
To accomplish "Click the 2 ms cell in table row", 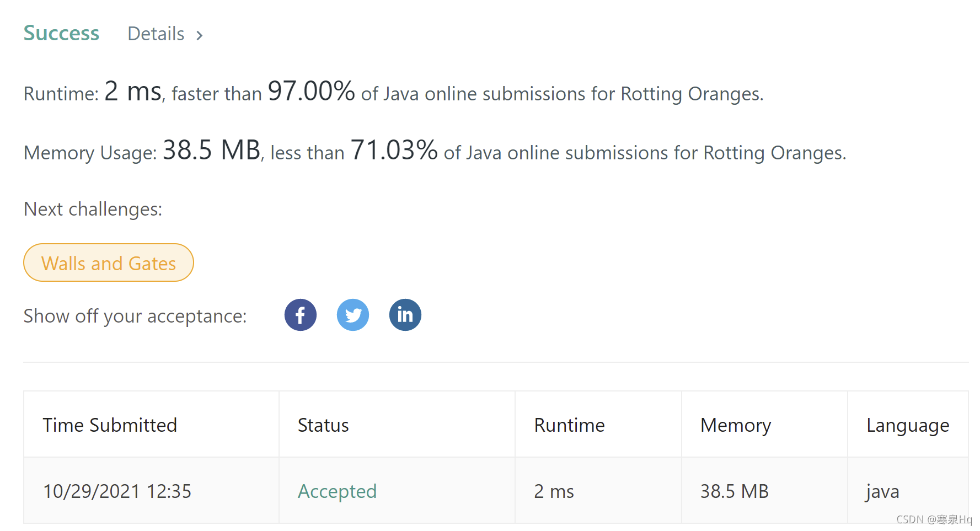I will tap(554, 491).
